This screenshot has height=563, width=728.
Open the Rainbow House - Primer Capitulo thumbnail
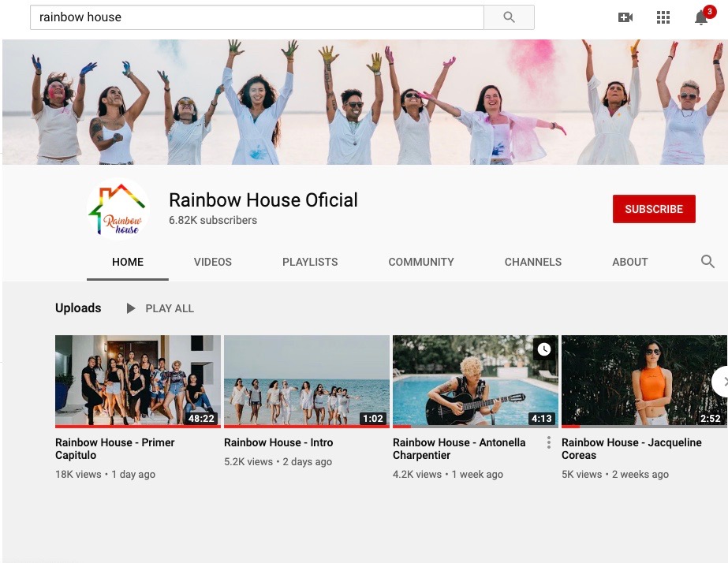pos(138,381)
